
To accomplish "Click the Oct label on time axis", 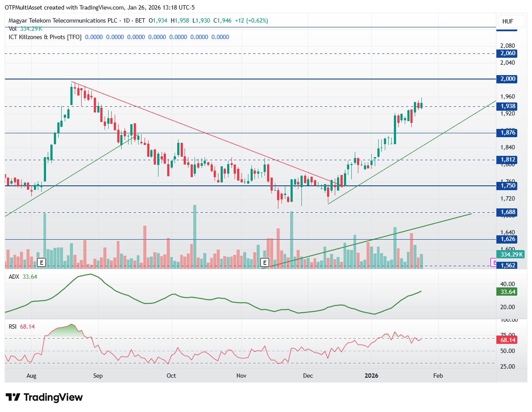I will click(171, 376).
